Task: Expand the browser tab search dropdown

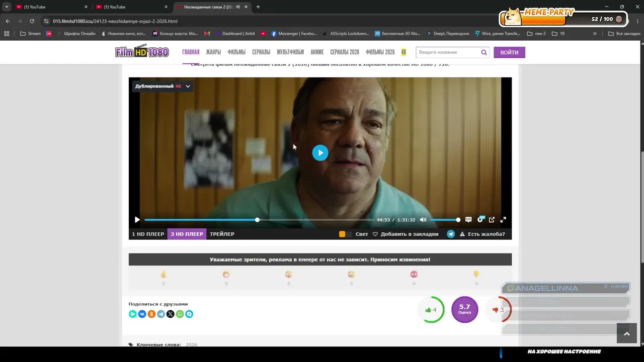Action: click(x=7, y=7)
